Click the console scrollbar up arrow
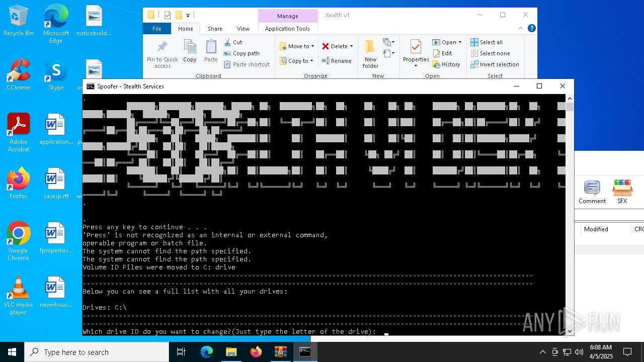Screen dimensions: 644x362 click(570, 98)
